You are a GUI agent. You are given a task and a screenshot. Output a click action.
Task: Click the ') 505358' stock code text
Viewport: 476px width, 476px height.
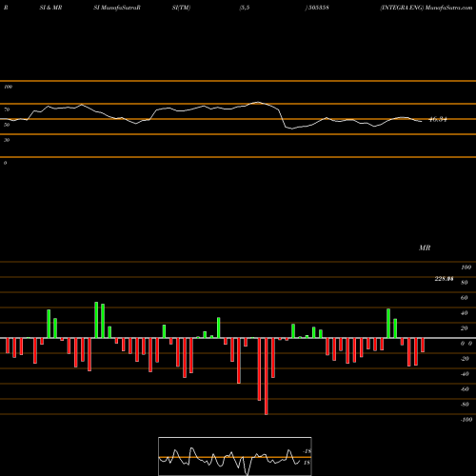click(317, 8)
